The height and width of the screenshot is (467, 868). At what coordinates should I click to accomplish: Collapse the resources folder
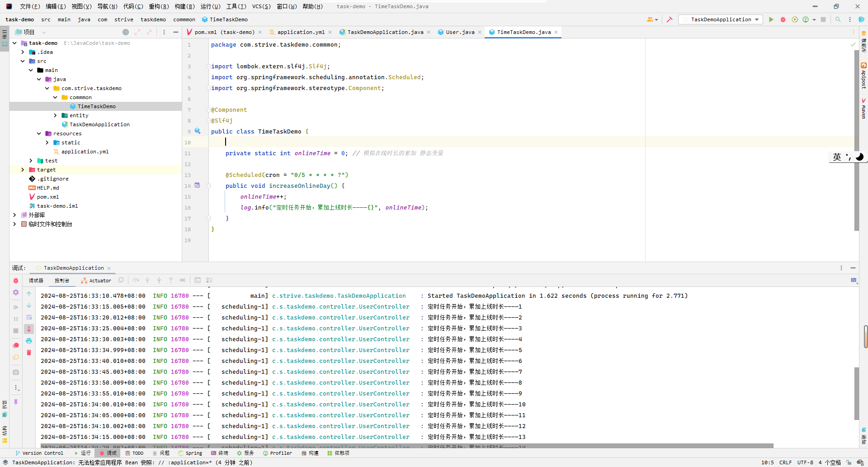[39, 133]
